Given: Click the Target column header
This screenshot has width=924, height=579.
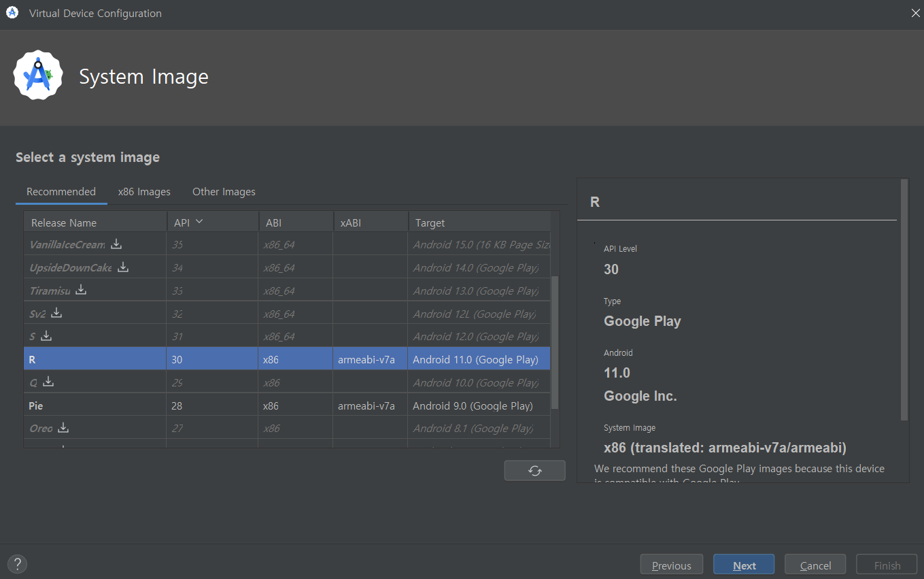Looking at the screenshot, I should 479,222.
